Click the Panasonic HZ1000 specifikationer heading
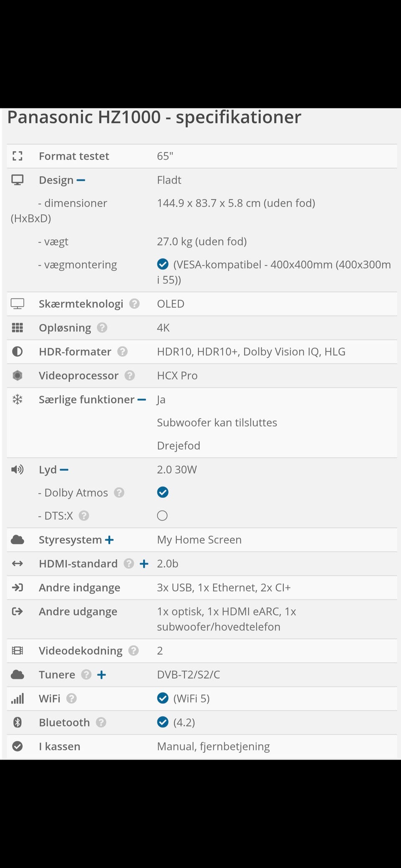Screen dimensions: 401x868 [x=154, y=117]
